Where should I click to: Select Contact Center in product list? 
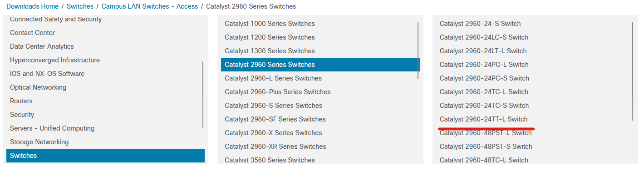point(105,33)
